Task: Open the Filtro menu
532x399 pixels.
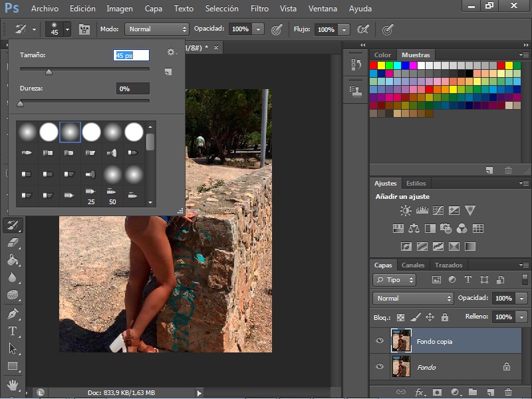Action: click(x=259, y=9)
